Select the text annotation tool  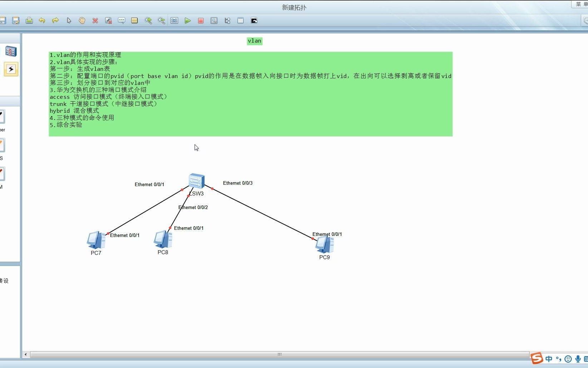122,20
